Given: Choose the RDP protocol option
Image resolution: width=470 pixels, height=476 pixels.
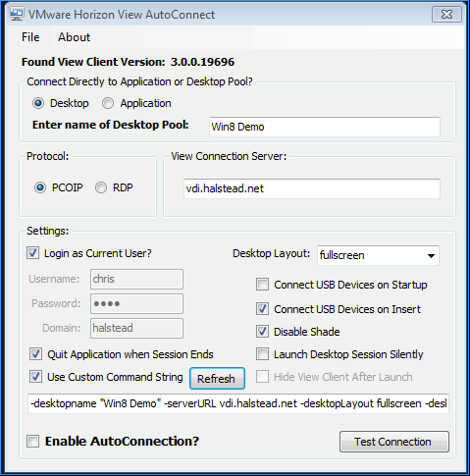Looking at the screenshot, I should tap(101, 187).
